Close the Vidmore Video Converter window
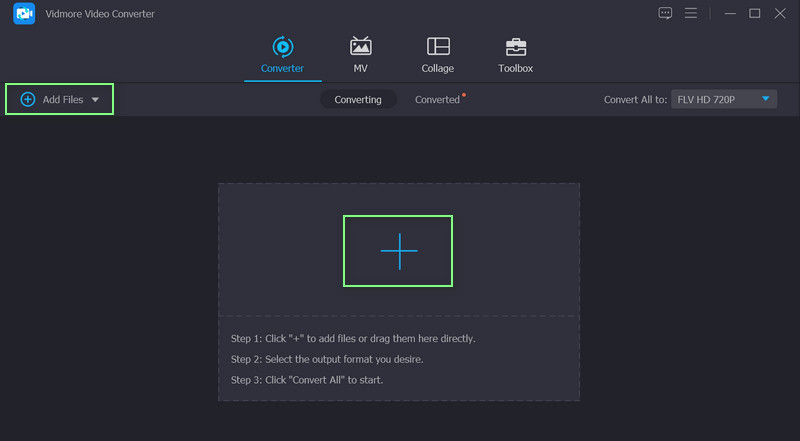 780,13
